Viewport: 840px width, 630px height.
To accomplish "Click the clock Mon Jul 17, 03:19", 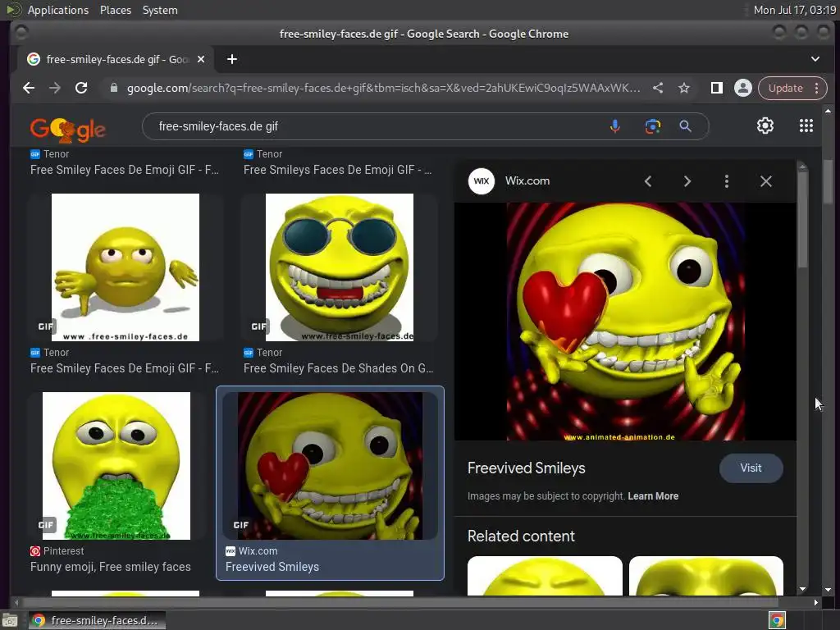I will tap(794, 10).
